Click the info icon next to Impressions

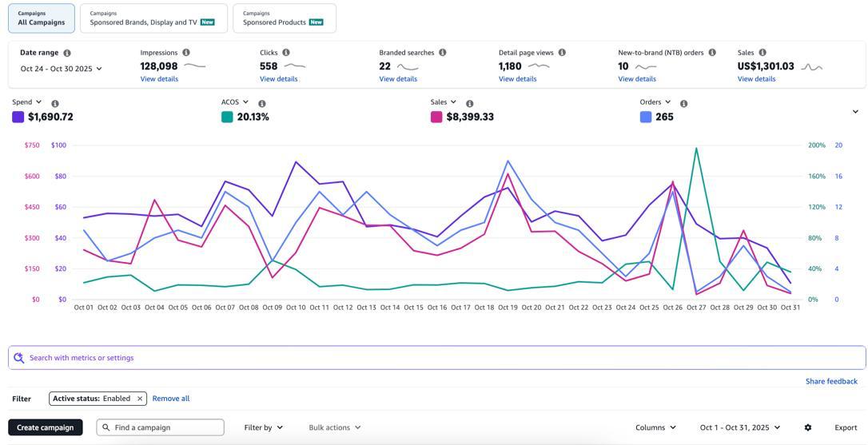pyautogui.click(x=186, y=53)
